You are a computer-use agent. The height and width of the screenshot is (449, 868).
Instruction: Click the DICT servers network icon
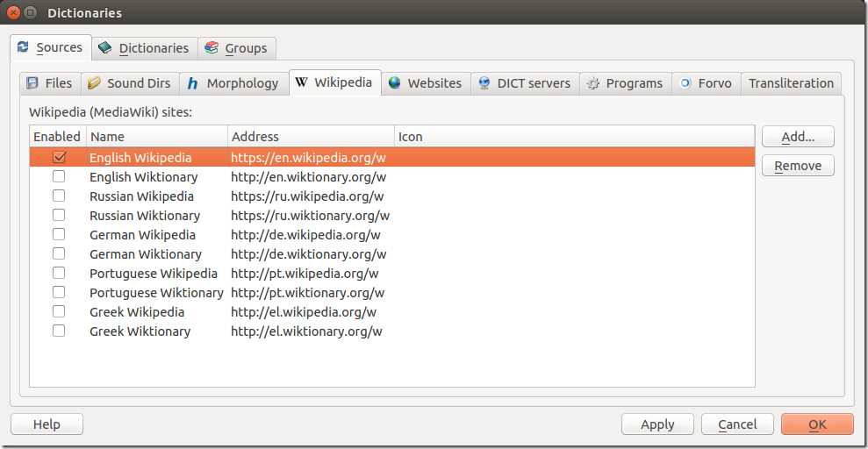[x=484, y=83]
